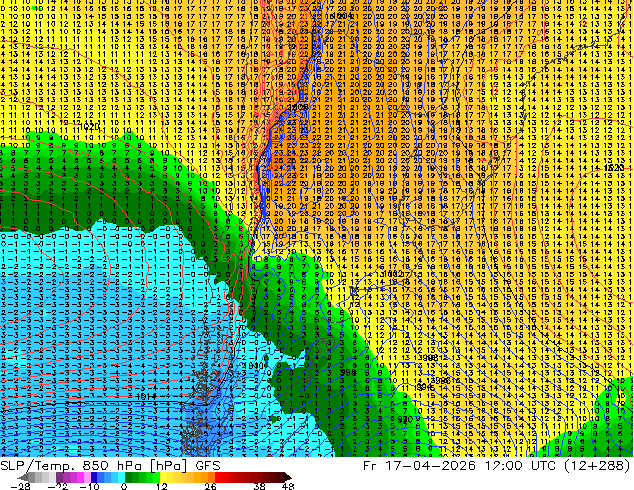
Task: Click the "38" legend scale label
Action: point(259,486)
